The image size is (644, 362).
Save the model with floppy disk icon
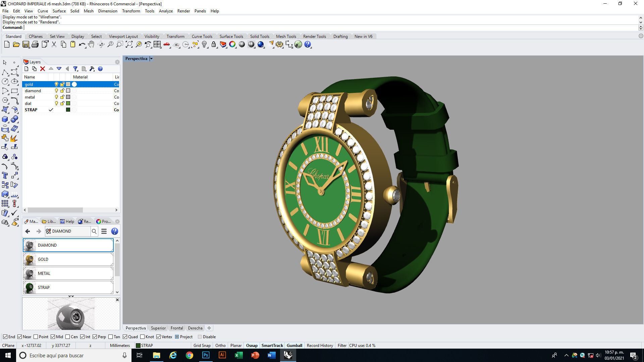pos(25,44)
